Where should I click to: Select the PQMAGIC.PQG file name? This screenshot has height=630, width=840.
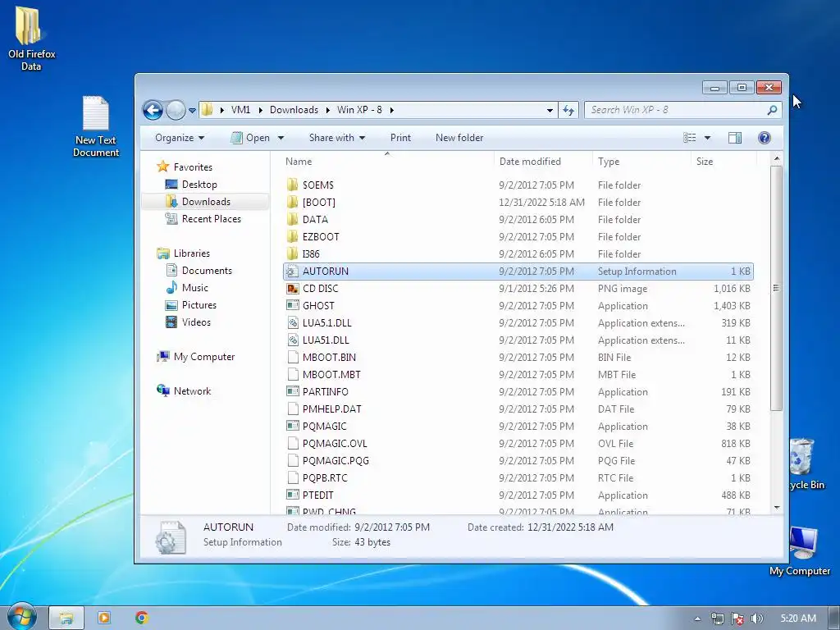(336, 461)
